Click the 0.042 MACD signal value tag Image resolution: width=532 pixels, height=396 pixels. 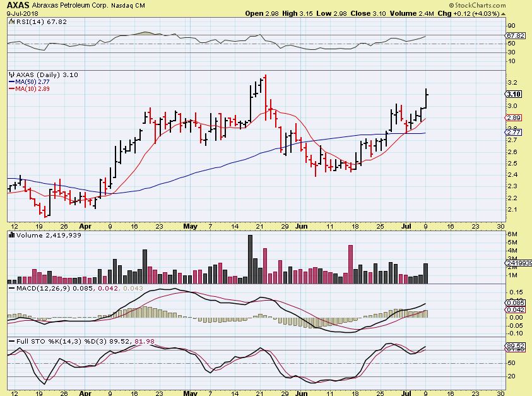click(516, 309)
